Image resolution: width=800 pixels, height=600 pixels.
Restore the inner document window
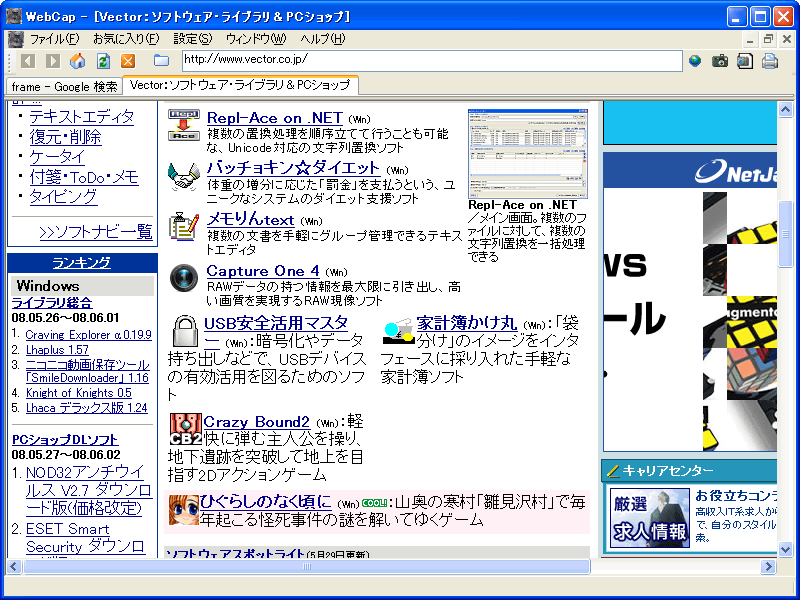[x=768, y=39]
